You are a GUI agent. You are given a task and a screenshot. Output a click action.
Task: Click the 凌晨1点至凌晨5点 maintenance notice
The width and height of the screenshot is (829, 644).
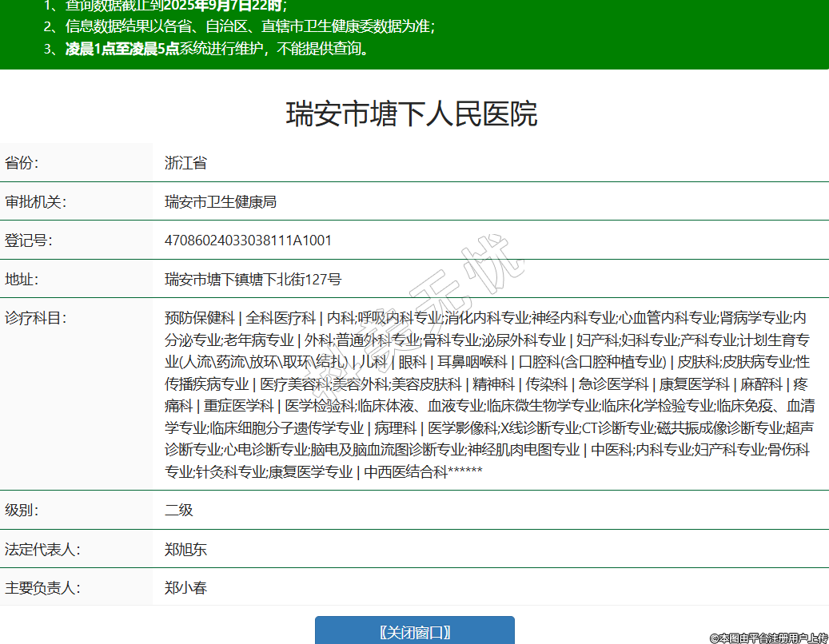tap(122, 49)
